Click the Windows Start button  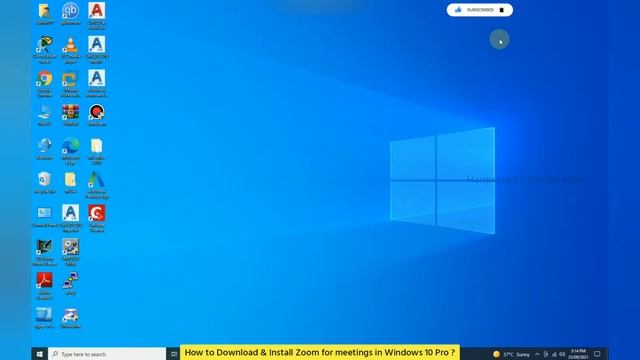click(40, 354)
